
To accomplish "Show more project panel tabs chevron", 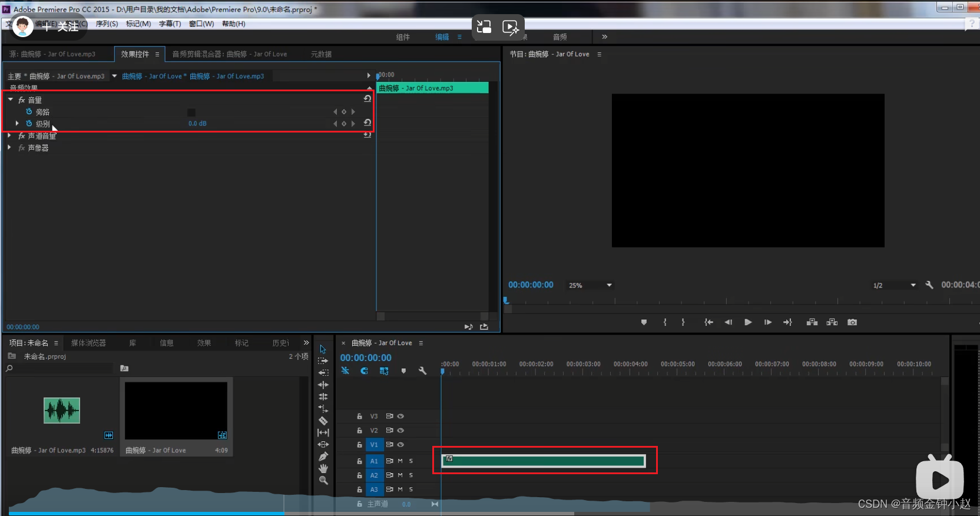I will (306, 342).
